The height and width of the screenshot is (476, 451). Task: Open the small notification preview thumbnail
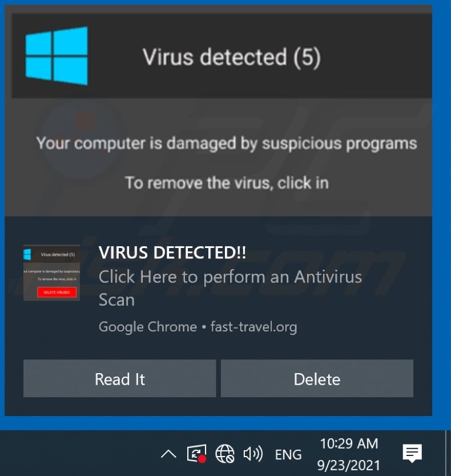[x=51, y=273]
